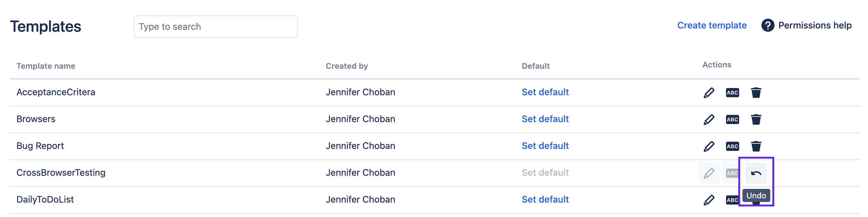
Task: Click the Permissions help question mark icon
Action: [x=768, y=26]
